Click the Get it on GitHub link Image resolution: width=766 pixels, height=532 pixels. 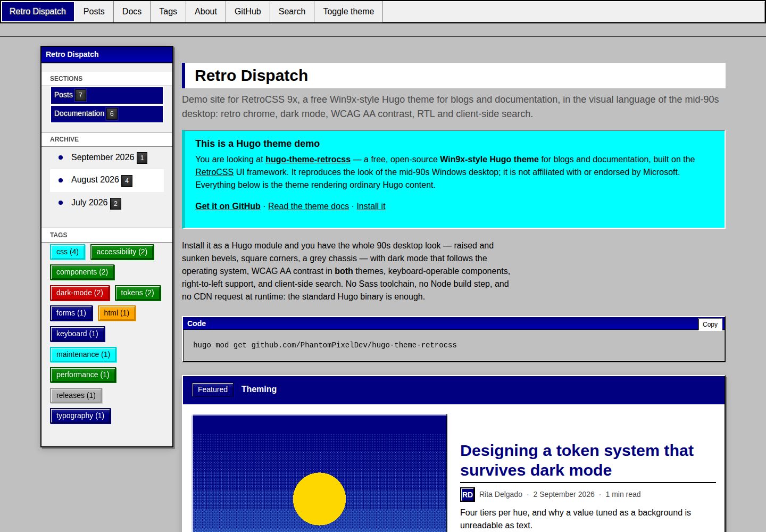click(228, 206)
